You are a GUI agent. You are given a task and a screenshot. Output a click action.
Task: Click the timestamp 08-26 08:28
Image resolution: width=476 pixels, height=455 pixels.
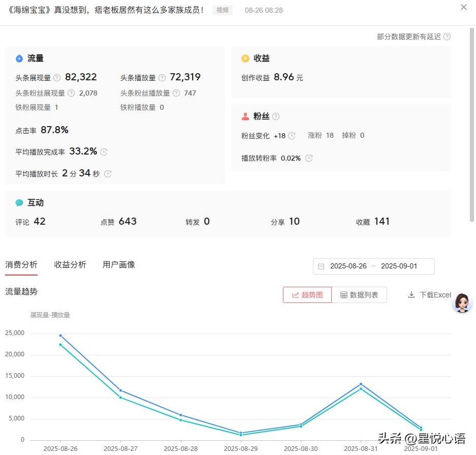264,10
